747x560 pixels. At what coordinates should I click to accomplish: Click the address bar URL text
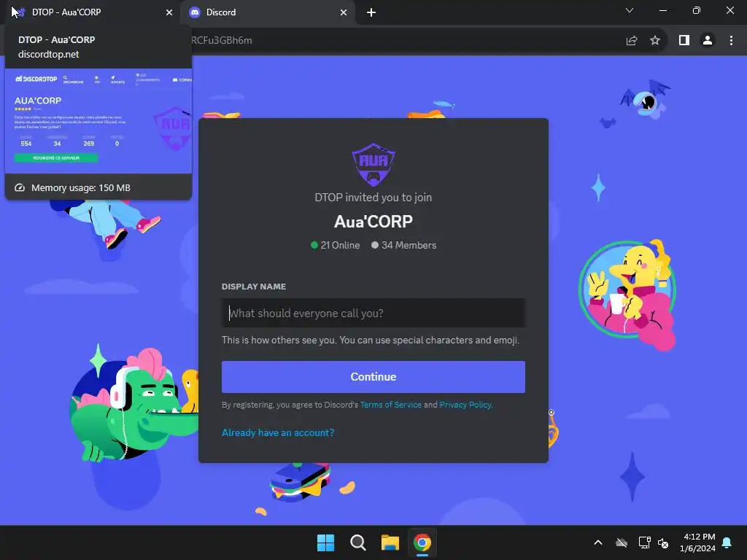(222, 41)
